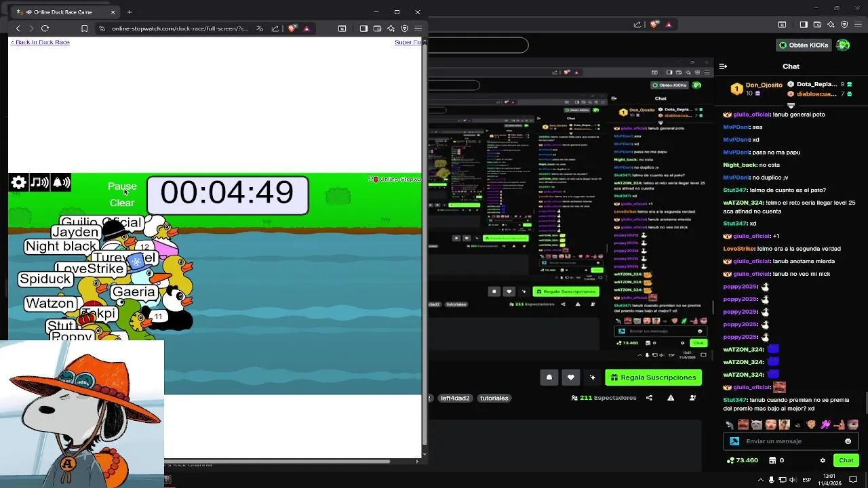Follow the '< Back to Duck Race' link

(40, 42)
